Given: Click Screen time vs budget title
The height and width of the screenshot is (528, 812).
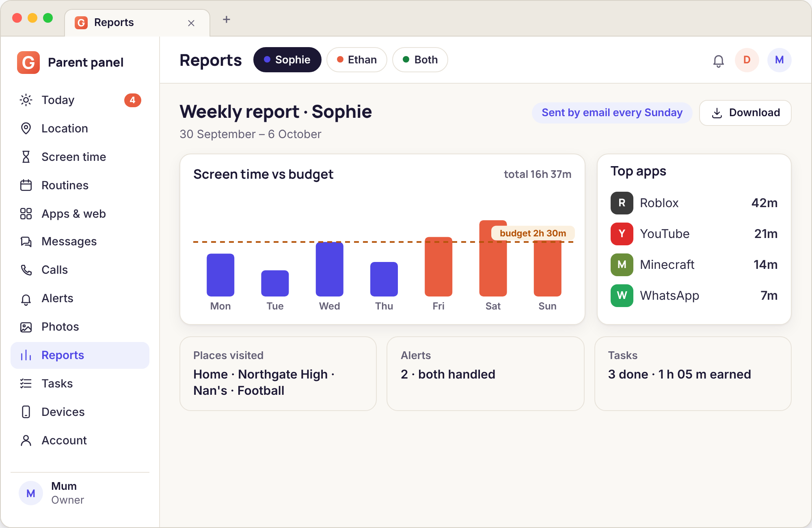Looking at the screenshot, I should [263, 174].
